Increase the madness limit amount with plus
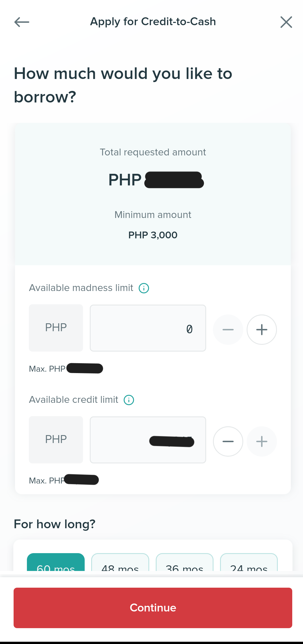This screenshot has height=644, width=303. coord(262,330)
